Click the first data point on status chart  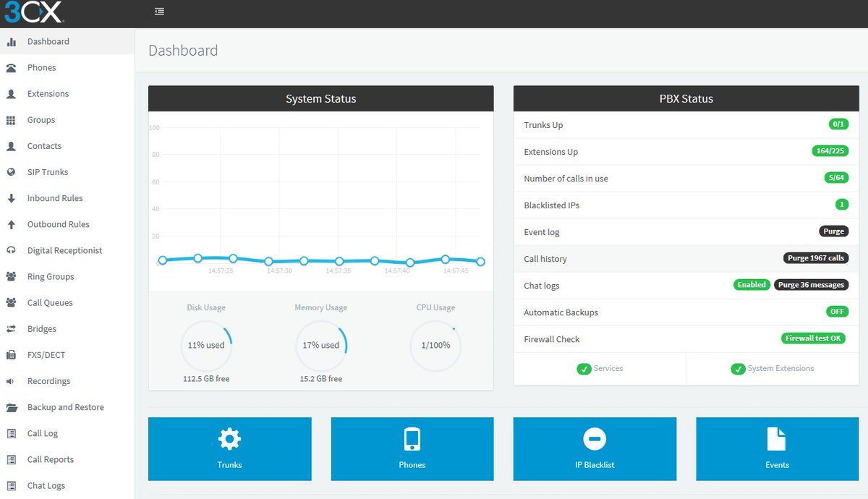pyautogui.click(x=162, y=260)
